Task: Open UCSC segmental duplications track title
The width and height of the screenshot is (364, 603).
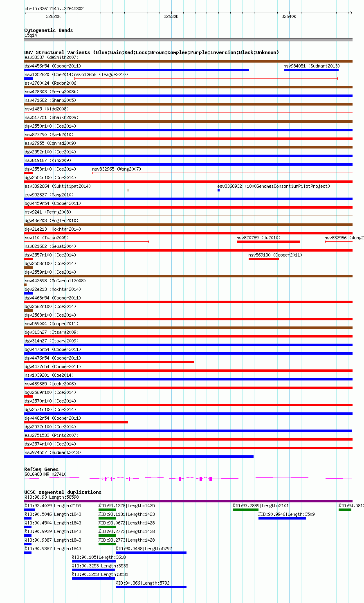Action: 63,492
